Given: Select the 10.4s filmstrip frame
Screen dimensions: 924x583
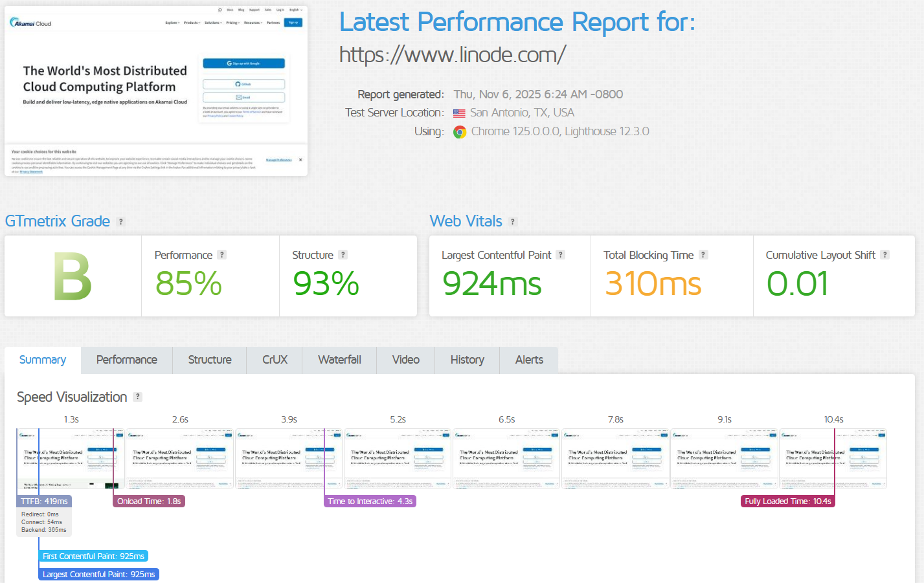Looking at the screenshot, I should [833, 458].
